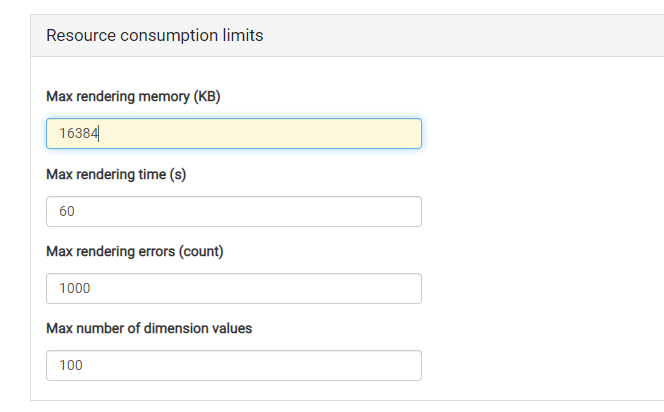
Task: Activate the Max number of dimension values field
Action: [234, 365]
